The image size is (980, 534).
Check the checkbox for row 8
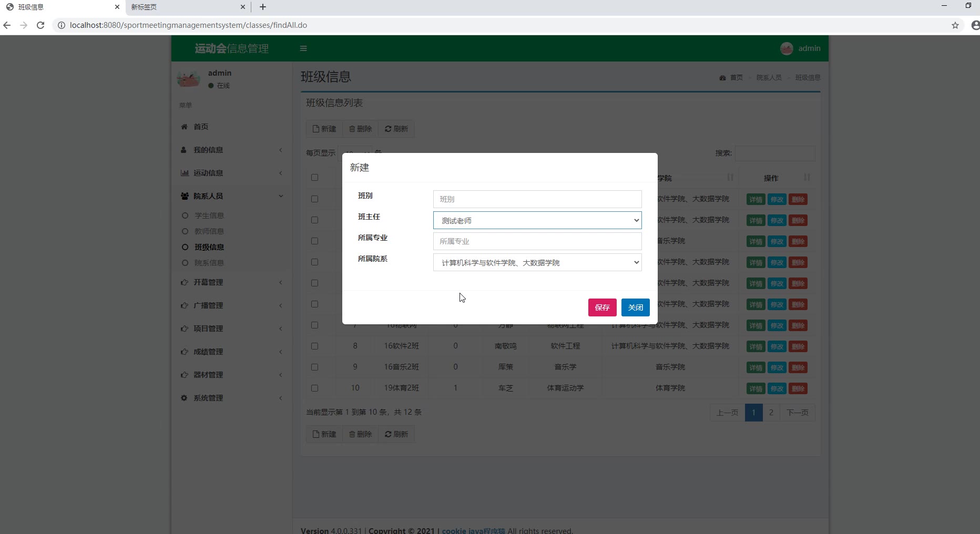point(314,346)
